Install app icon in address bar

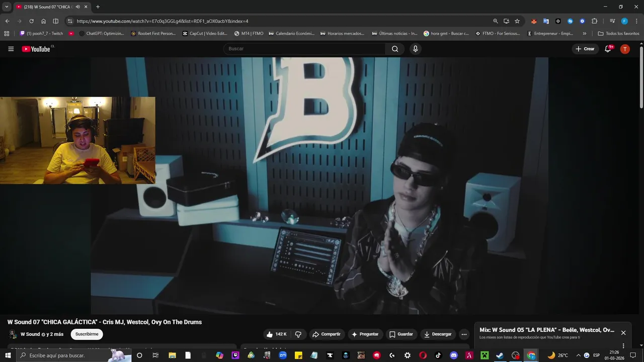point(506,21)
